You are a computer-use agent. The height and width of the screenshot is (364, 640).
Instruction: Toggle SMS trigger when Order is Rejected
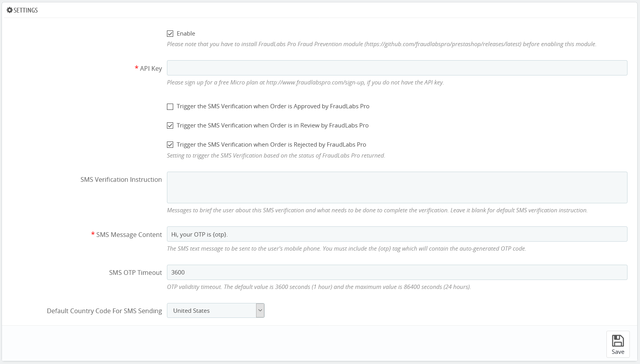coord(170,145)
